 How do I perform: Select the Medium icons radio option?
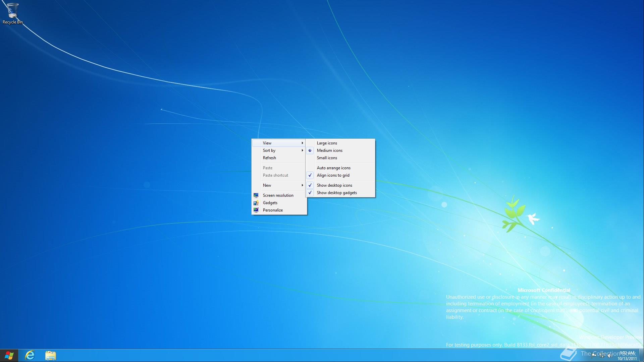tap(340, 150)
